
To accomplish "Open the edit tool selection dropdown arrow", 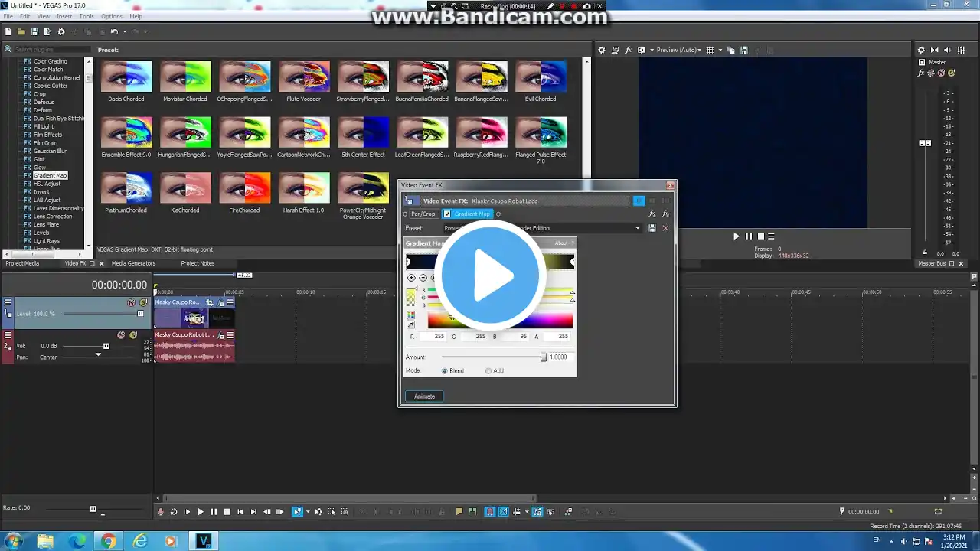I will tap(306, 512).
